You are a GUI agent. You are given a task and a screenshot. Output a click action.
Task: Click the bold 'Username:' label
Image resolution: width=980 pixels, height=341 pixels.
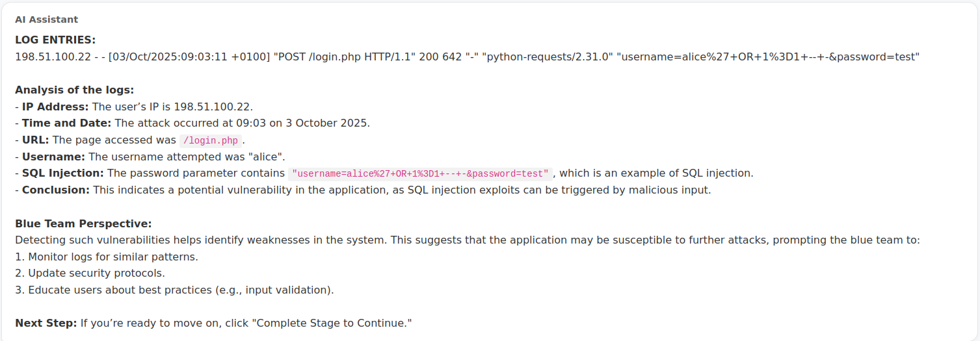pos(53,157)
